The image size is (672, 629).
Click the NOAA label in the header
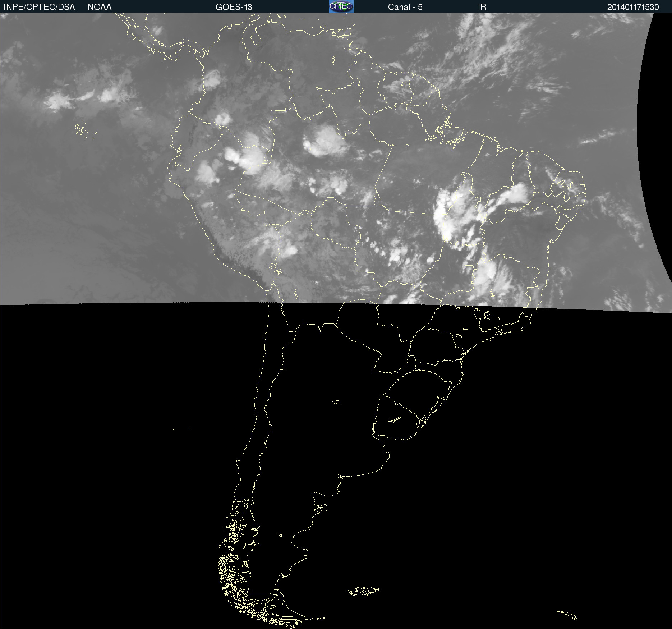[x=100, y=7]
